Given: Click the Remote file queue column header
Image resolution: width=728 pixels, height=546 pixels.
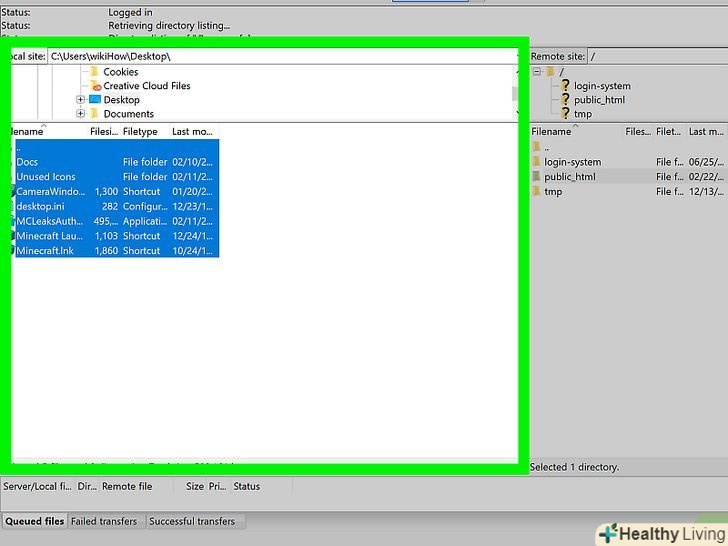Looking at the screenshot, I should tap(127, 487).
